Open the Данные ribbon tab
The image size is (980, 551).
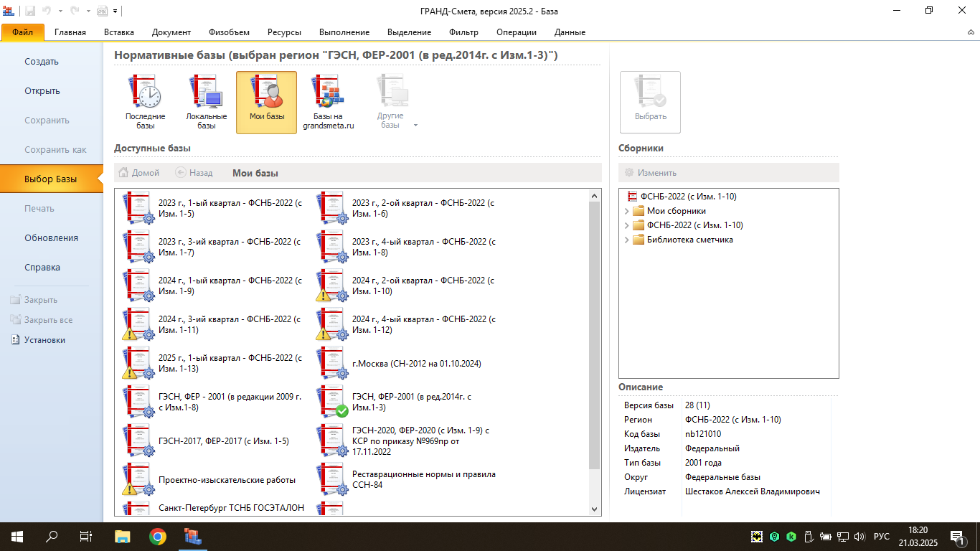570,32
